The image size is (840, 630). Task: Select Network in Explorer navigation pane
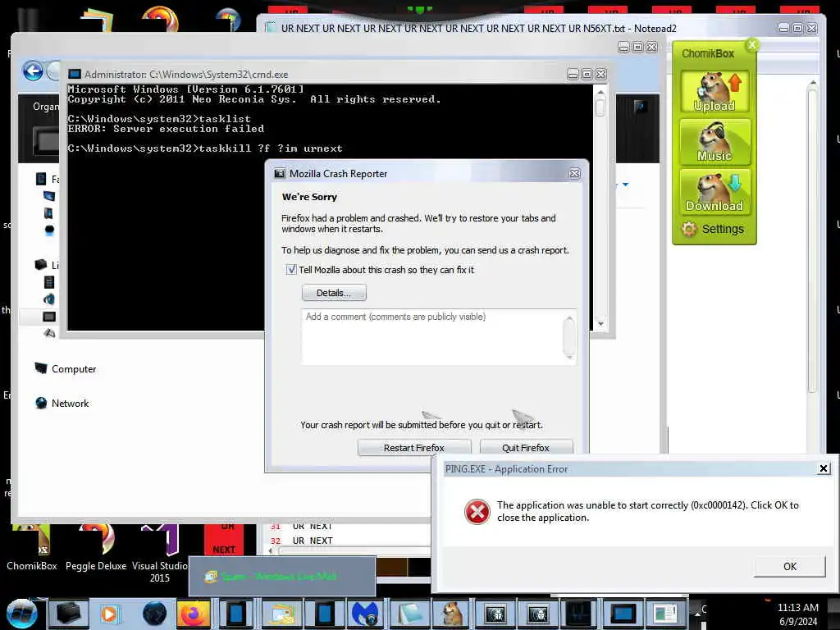(62, 403)
